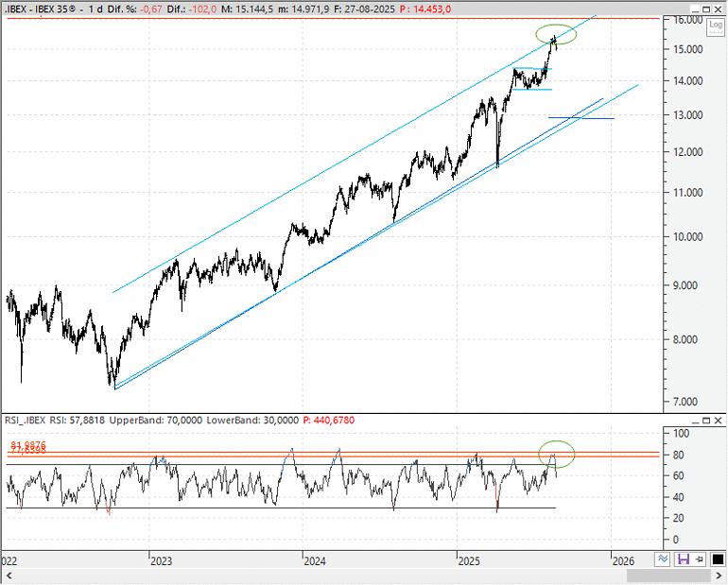
Task: Close the RSI indicator panel
Action: click(718, 421)
